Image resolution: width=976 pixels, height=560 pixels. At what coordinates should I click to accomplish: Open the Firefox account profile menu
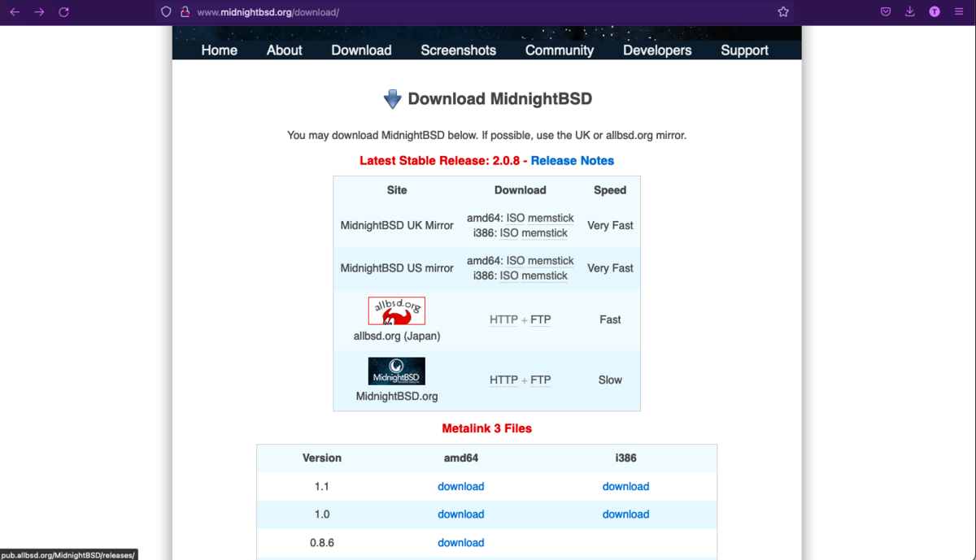(934, 11)
